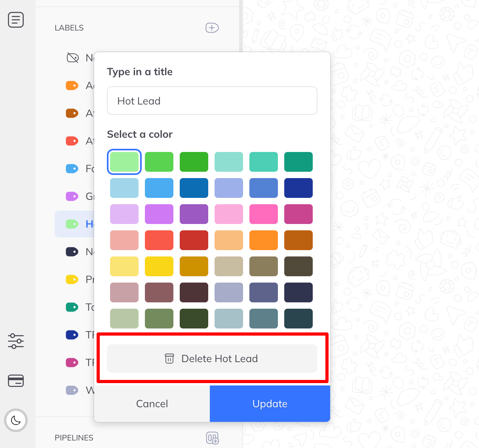Click the 'Type in a title' heading
This screenshot has width=479, height=448.
(140, 72)
